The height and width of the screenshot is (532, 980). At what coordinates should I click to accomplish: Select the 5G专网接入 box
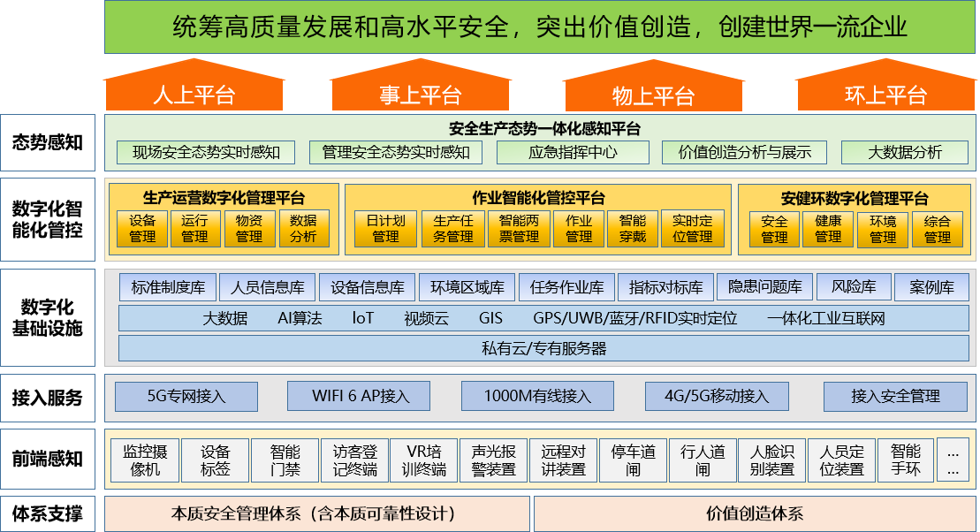point(186,396)
